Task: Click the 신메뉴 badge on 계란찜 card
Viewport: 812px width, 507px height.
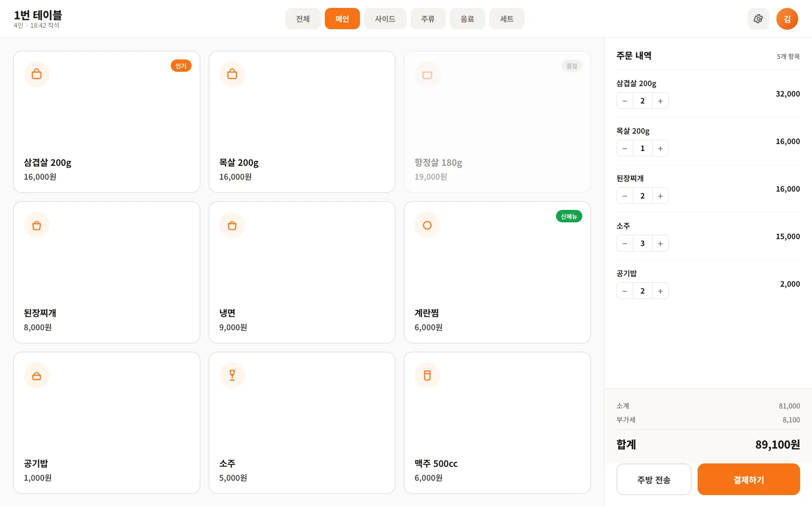Action: pos(569,216)
